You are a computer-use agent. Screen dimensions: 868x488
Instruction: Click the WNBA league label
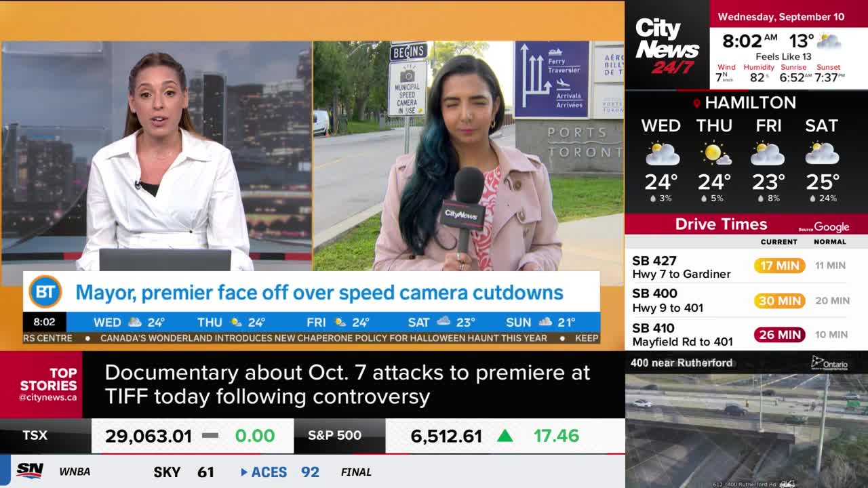coord(75,472)
